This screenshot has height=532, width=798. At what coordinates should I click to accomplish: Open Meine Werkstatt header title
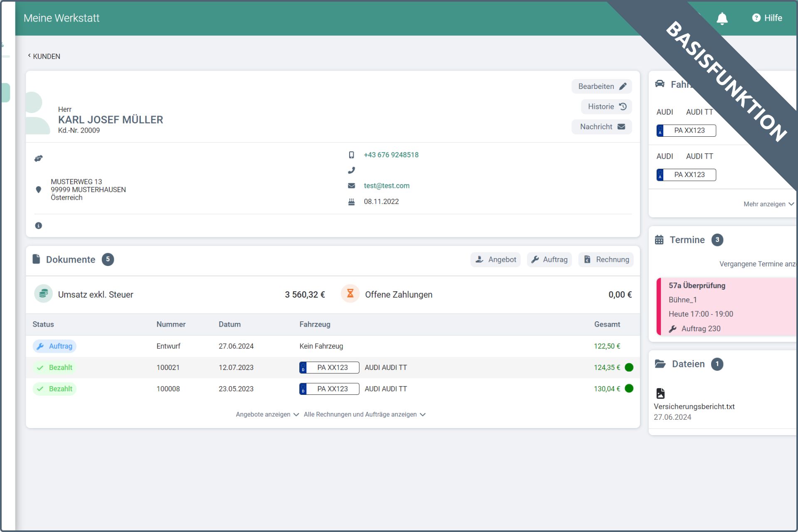[62, 18]
